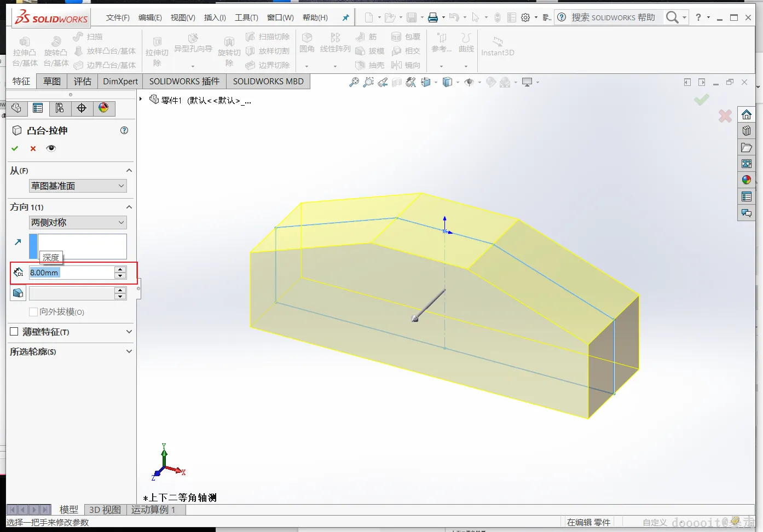This screenshot has width=763, height=532.
Task: Toggle the detailed preview eye icon
Action: 51,148
